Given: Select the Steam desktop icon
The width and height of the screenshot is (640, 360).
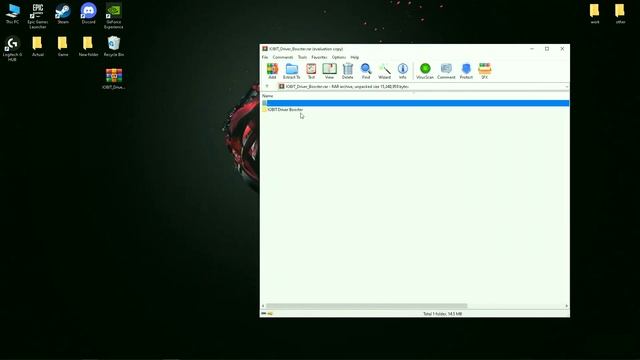Looking at the screenshot, I should 63,14.
